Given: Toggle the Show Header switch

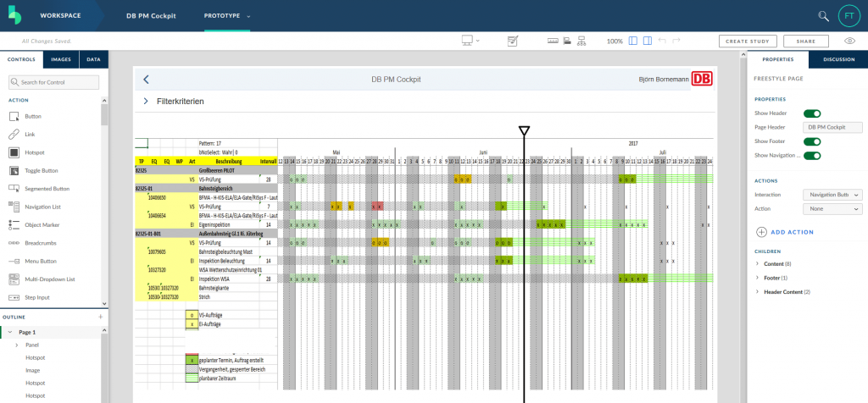Looking at the screenshot, I should [x=812, y=113].
